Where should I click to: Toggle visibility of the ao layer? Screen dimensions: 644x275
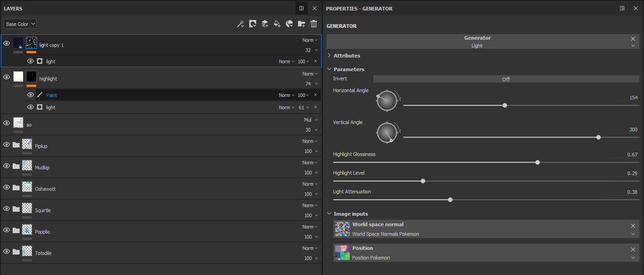click(6, 123)
